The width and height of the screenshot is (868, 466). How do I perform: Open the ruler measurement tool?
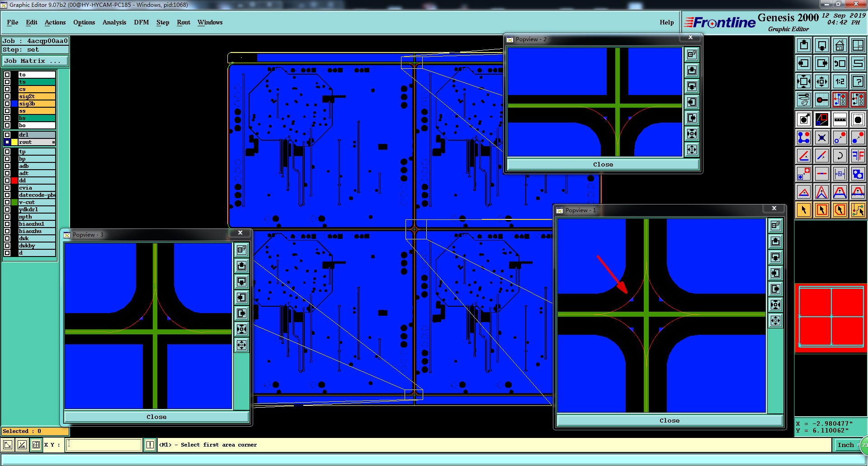[x=840, y=119]
